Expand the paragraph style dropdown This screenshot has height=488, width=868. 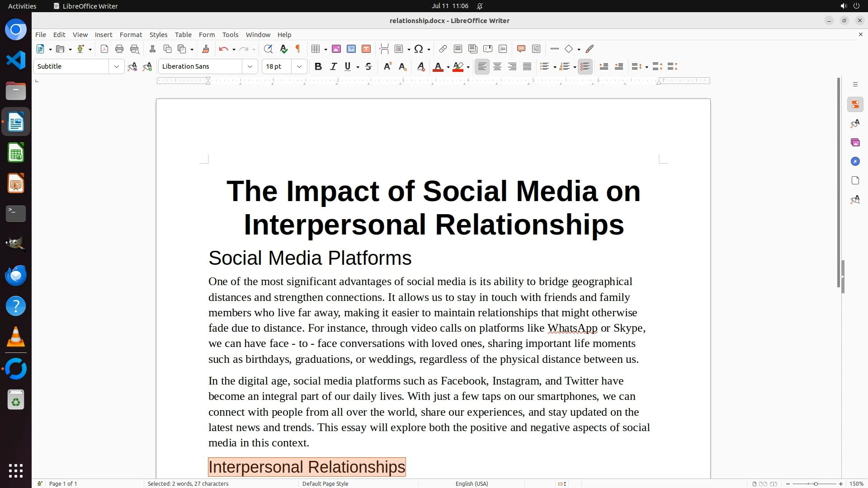117,66
